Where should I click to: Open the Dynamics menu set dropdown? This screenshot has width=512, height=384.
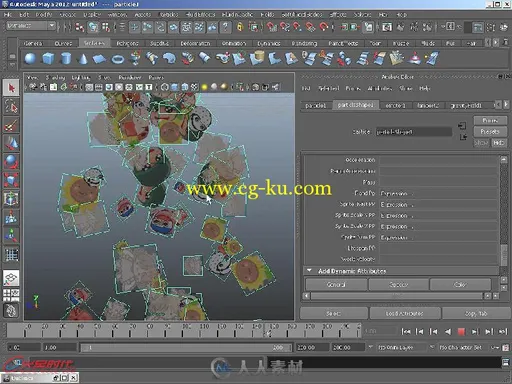point(31,26)
